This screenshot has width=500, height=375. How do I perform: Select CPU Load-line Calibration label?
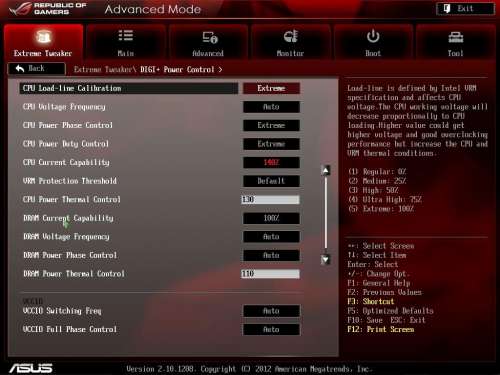coord(72,88)
